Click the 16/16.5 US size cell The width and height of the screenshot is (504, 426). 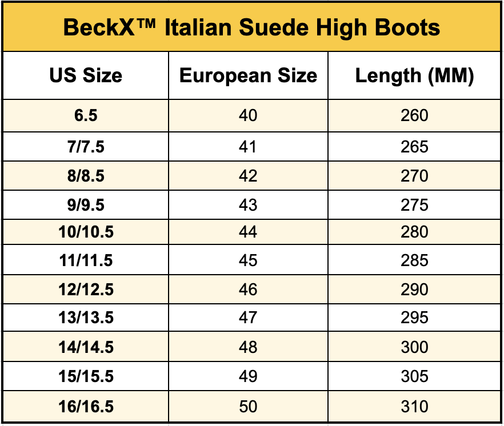tap(86, 407)
